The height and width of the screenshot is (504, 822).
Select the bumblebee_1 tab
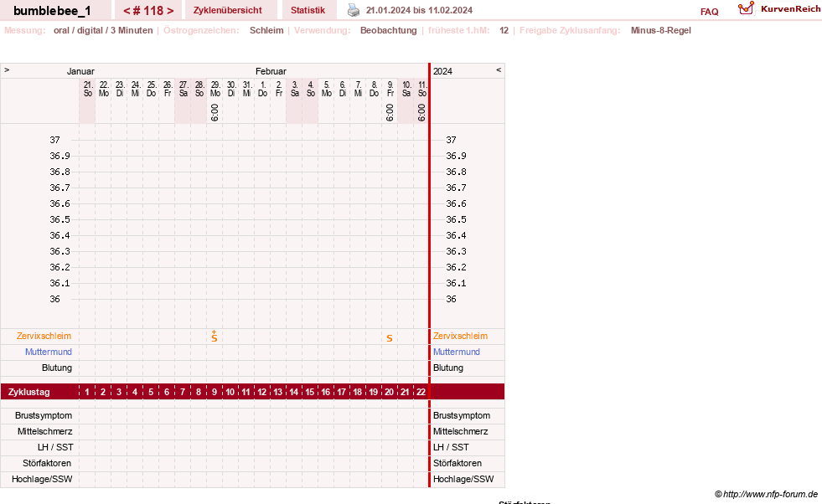coord(52,11)
